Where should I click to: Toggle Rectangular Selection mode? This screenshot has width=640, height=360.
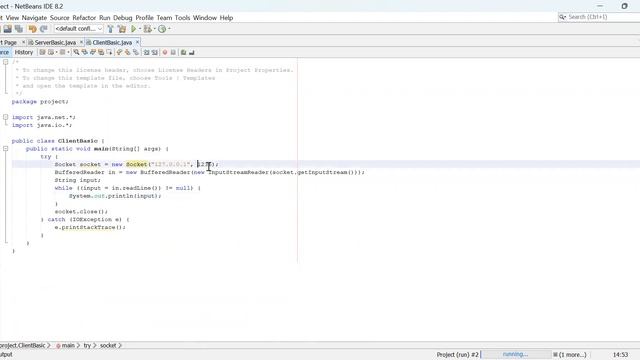point(109,52)
